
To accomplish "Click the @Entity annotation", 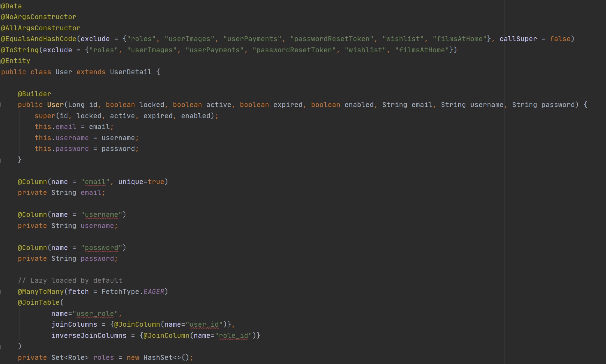I will click(x=15, y=61).
